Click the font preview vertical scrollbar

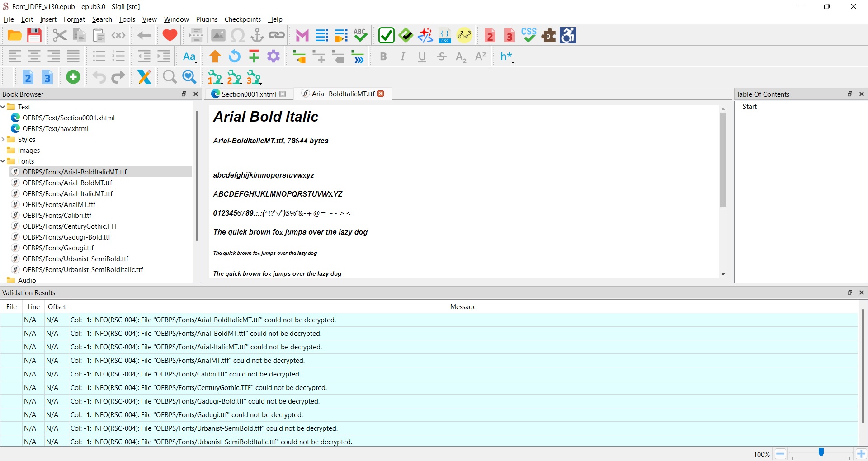[723, 160]
